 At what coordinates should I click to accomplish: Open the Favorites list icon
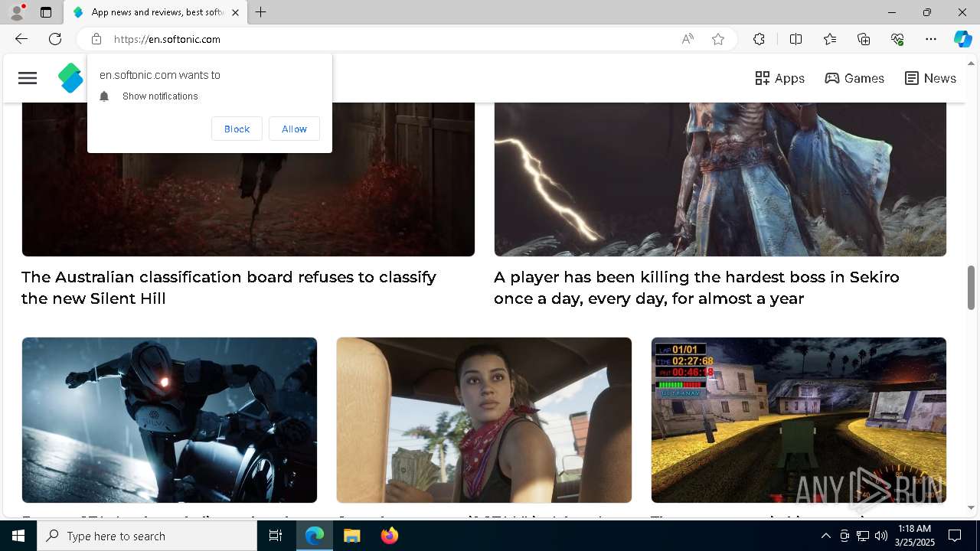click(830, 39)
